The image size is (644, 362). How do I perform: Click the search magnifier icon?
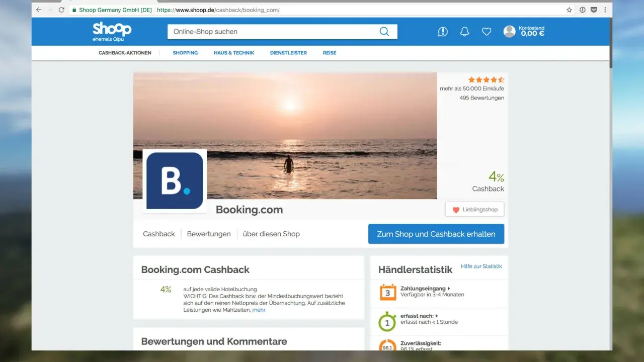384,32
